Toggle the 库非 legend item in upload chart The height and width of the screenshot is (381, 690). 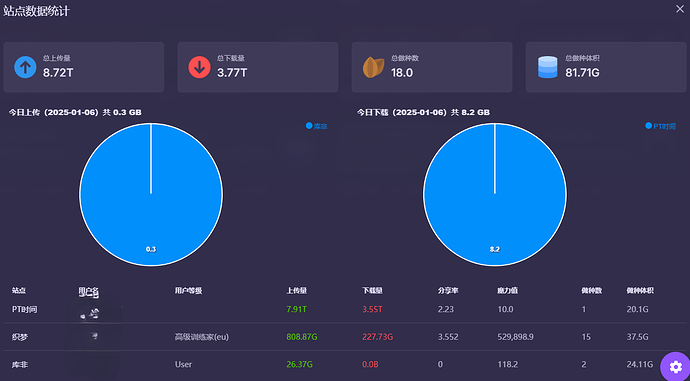(316, 126)
